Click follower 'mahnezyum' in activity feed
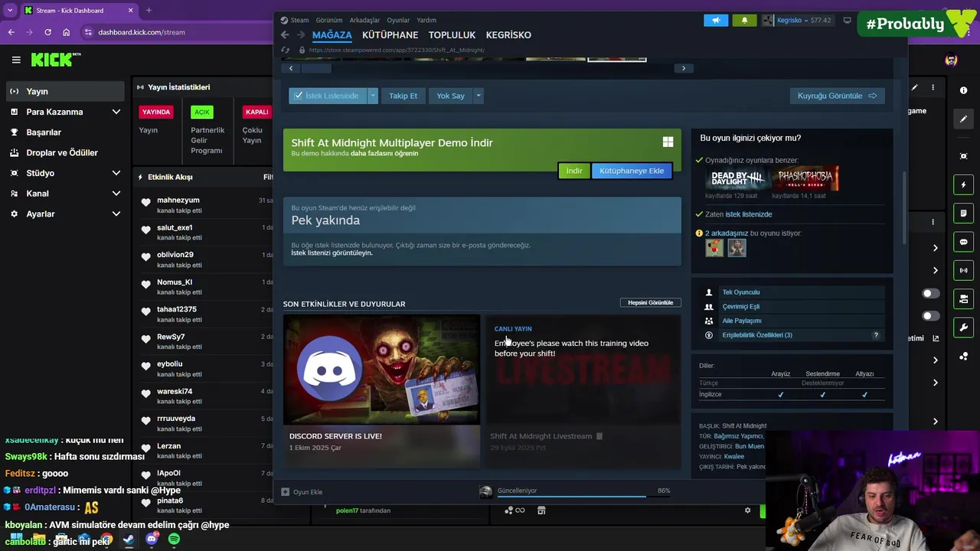Image resolution: width=980 pixels, height=551 pixels. pos(178,201)
